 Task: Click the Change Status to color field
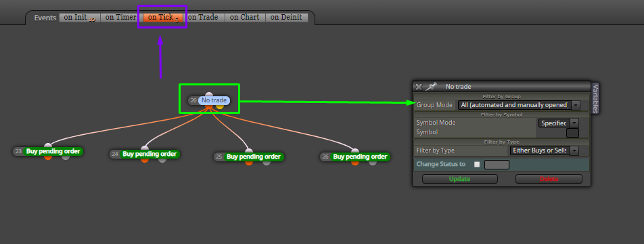point(497,165)
